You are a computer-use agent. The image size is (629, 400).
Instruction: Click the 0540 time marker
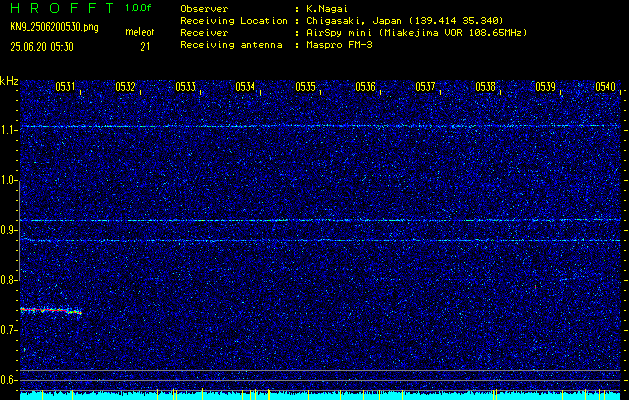[605, 87]
